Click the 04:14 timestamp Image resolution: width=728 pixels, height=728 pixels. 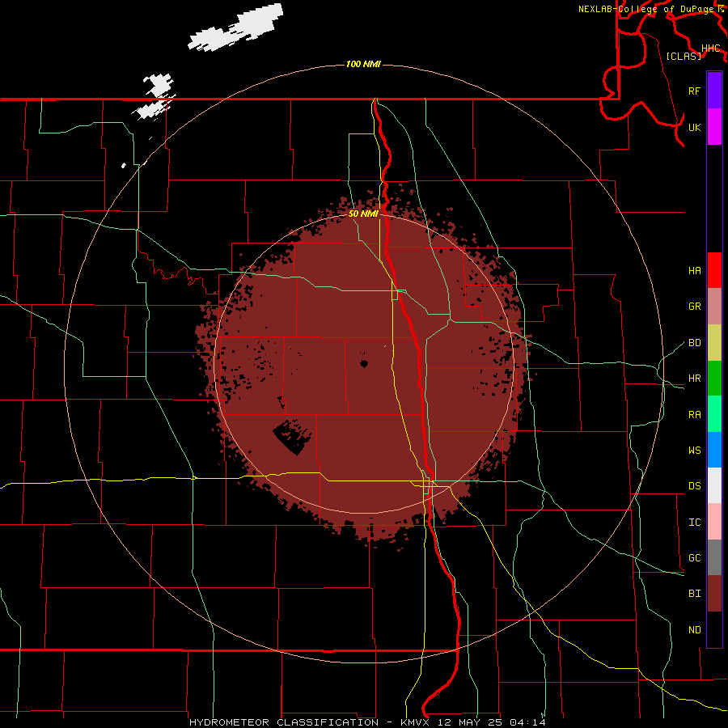point(528,722)
